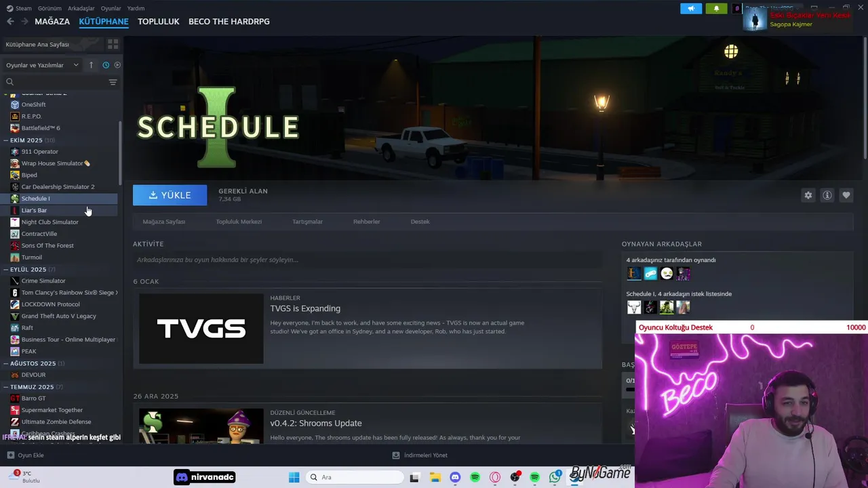Open the green notifications bell

pyautogui.click(x=716, y=8)
